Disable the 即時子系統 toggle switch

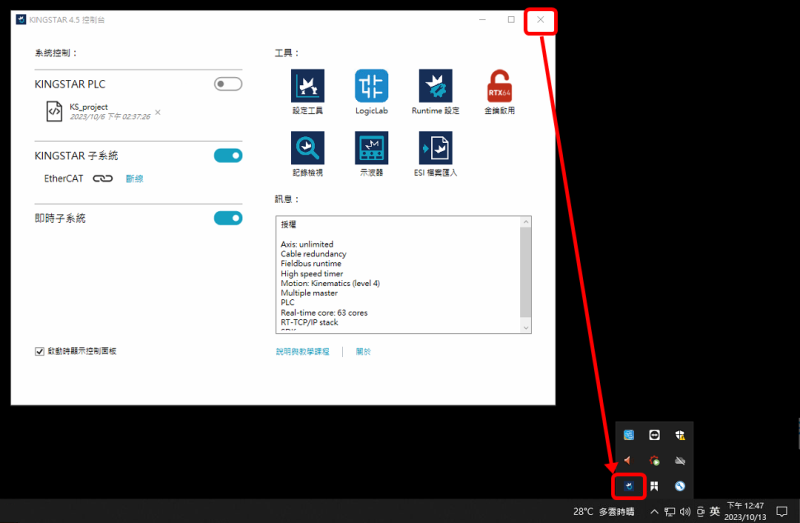pyautogui.click(x=228, y=218)
